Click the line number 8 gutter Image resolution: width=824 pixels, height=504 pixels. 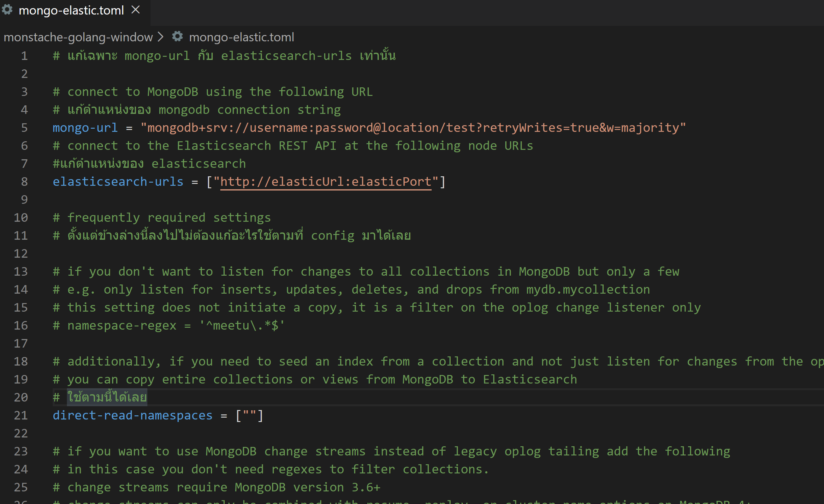click(x=24, y=182)
